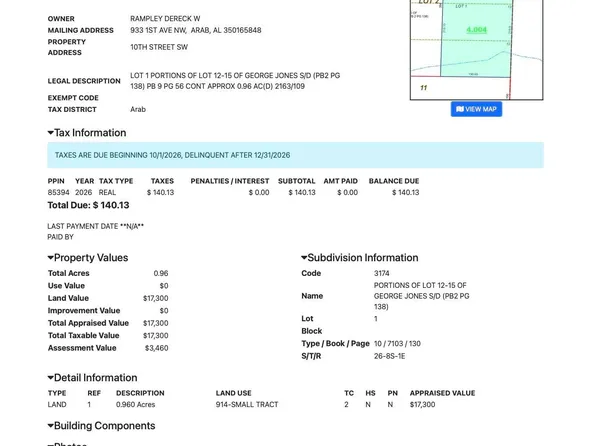Image resolution: width=596 pixels, height=446 pixels.
Task: Open the parcel map thumbnail
Action: pyautogui.click(x=477, y=50)
